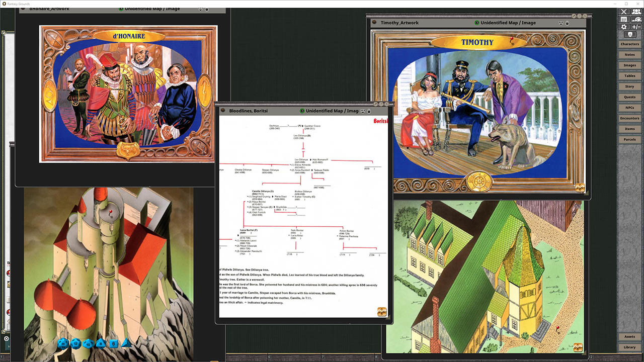
Task: Open the Effects shield icon in sidebar
Action: click(630, 34)
